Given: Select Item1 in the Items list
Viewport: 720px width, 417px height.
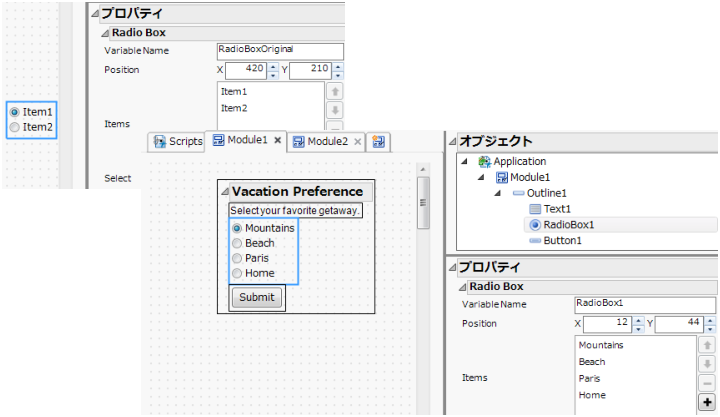Looking at the screenshot, I should coord(234,92).
